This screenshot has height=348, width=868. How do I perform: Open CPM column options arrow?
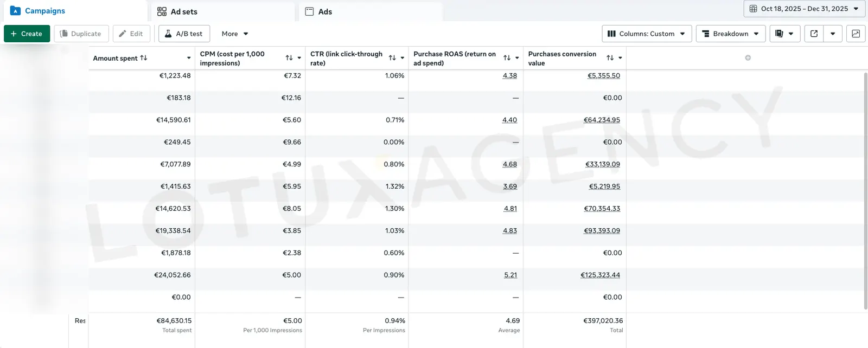299,58
